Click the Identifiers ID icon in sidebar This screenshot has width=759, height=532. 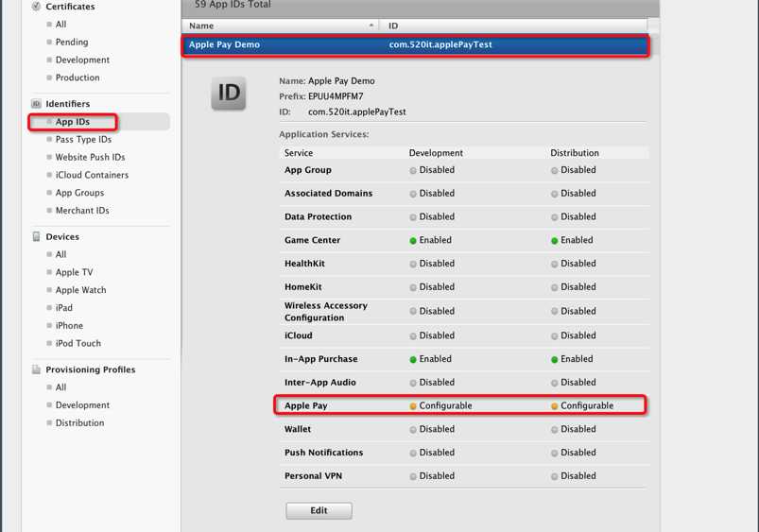[x=36, y=104]
